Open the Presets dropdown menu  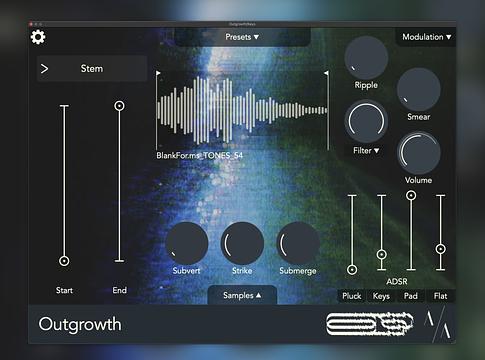pos(242,37)
